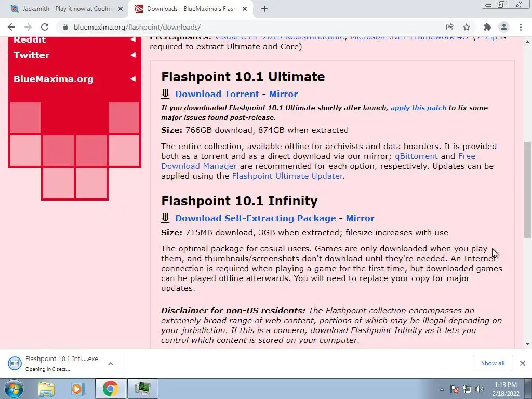Click the address bar URL field
532x399 pixels.
pyautogui.click(x=251, y=27)
